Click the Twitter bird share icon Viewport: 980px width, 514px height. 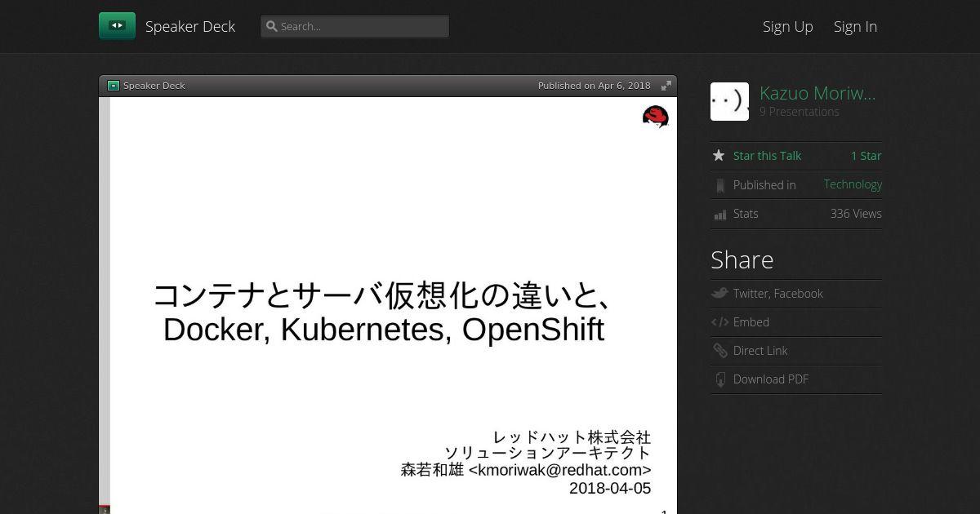click(x=719, y=293)
